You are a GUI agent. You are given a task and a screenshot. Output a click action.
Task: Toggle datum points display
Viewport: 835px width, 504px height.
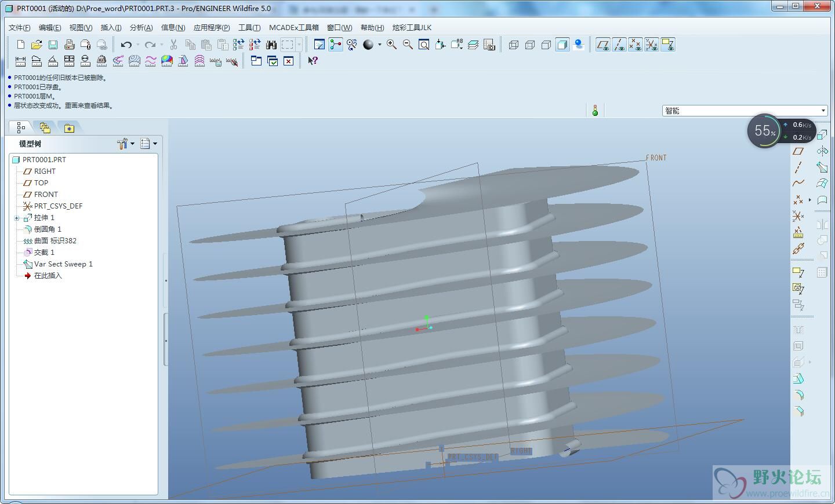(x=636, y=45)
